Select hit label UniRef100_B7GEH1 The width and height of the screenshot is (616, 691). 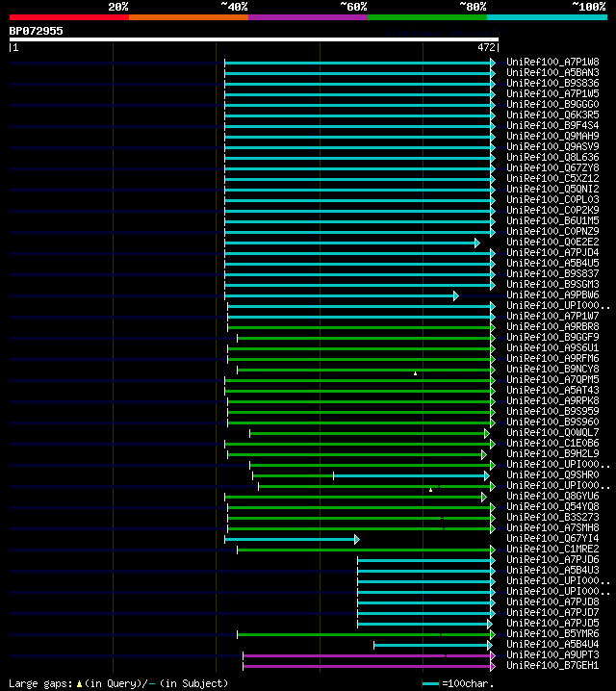pyautogui.click(x=552, y=665)
